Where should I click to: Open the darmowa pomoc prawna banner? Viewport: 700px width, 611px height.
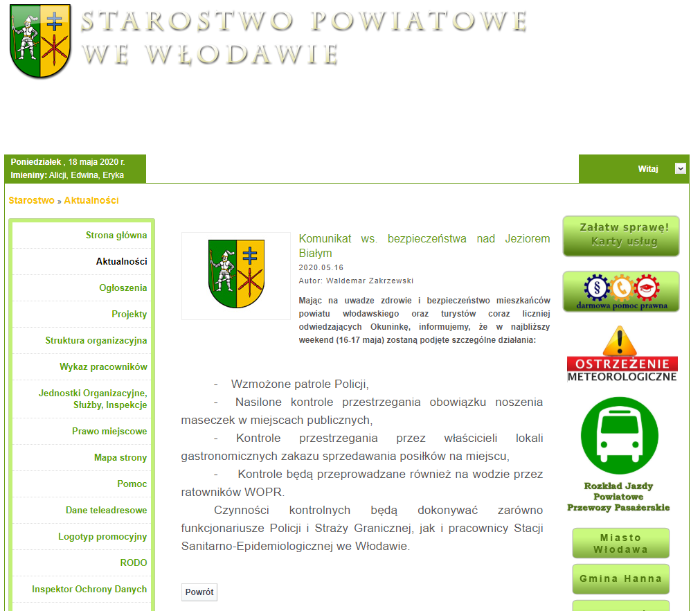click(x=620, y=292)
